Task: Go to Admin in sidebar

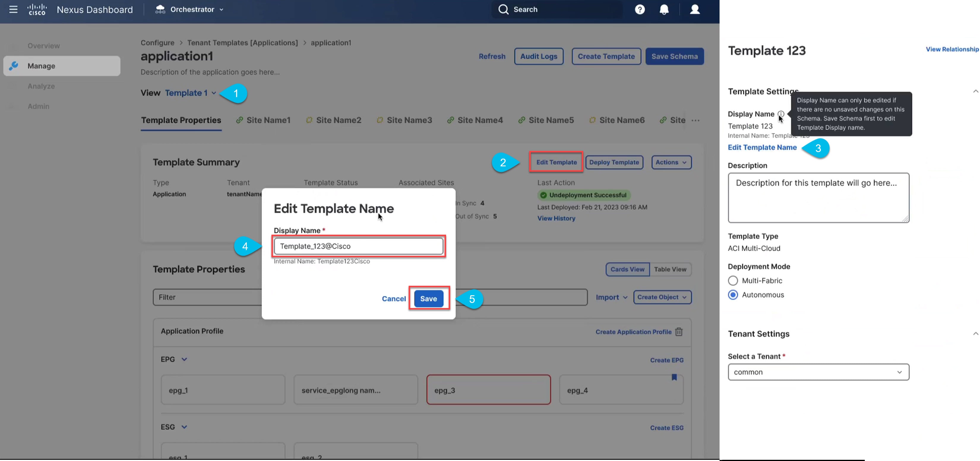Action: [38, 106]
